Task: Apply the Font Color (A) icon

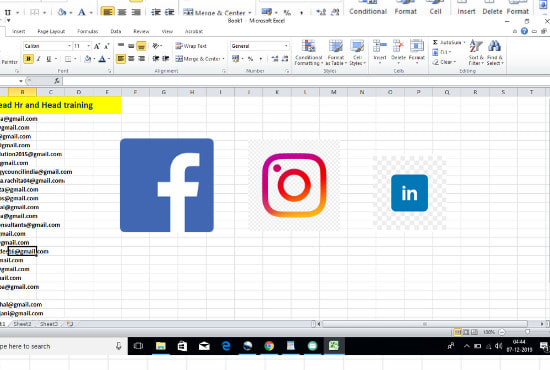Action: tap(102, 59)
